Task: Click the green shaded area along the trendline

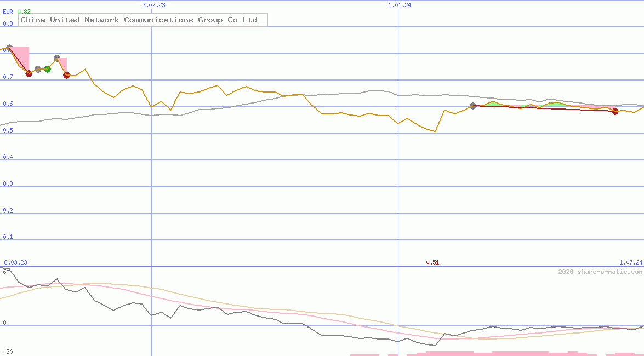Action: click(x=492, y=103)
